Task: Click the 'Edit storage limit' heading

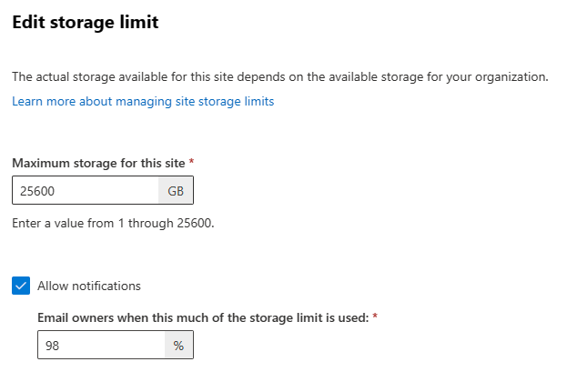Action: pos(85,23)
